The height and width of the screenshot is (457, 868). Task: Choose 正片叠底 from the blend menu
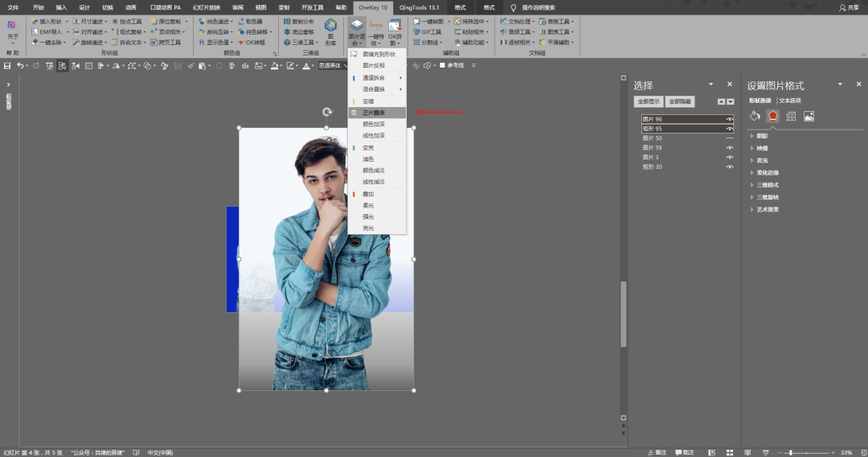[374, 113]
